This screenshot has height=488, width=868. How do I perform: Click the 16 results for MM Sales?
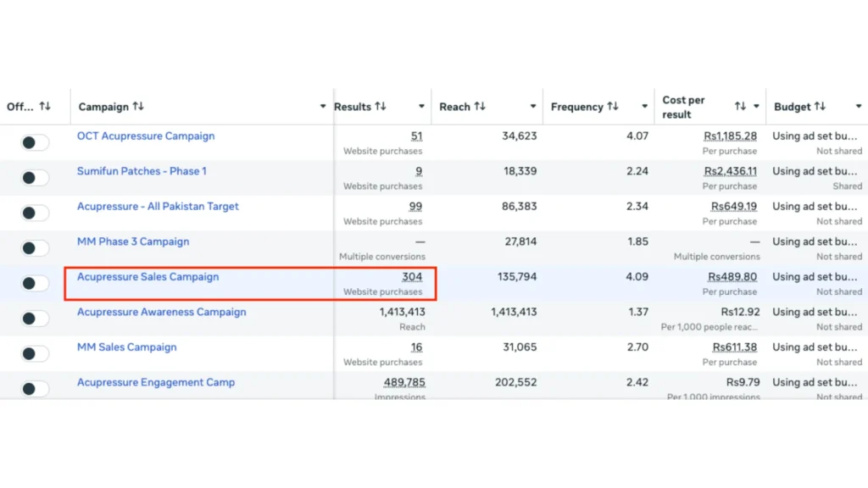[416, 347]
